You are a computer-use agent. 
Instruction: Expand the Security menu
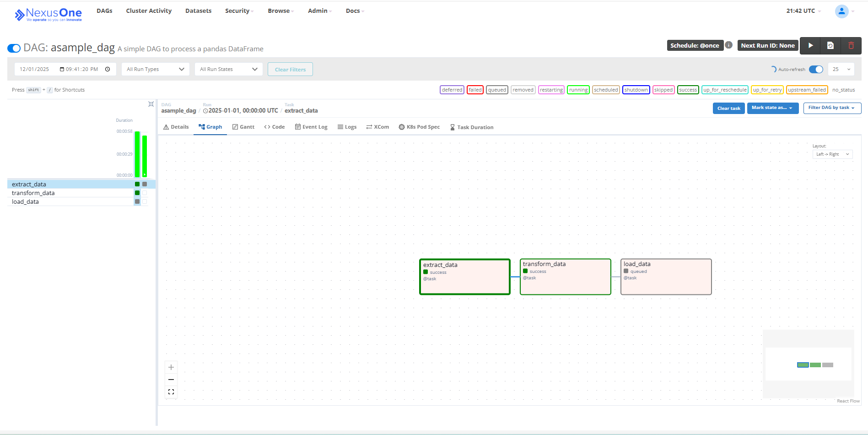click(x=239, y=11)
